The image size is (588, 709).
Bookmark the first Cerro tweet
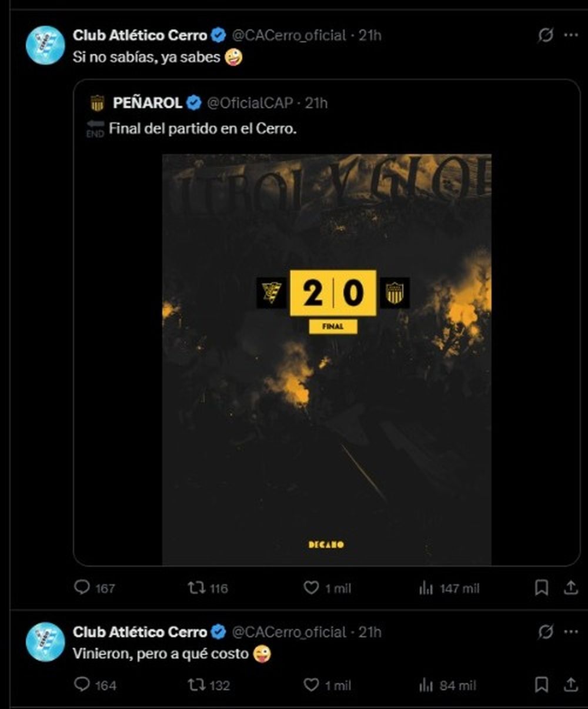coord(542,587)
